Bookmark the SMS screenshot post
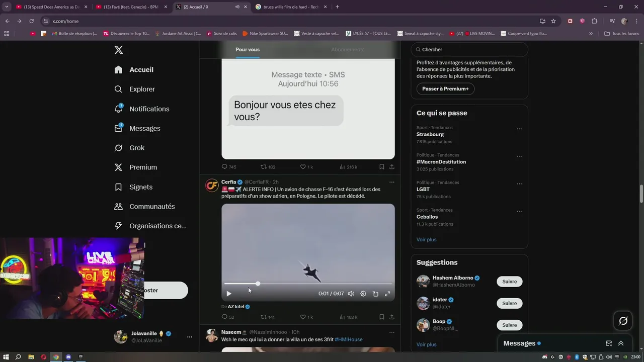 [x=382, y=166]
